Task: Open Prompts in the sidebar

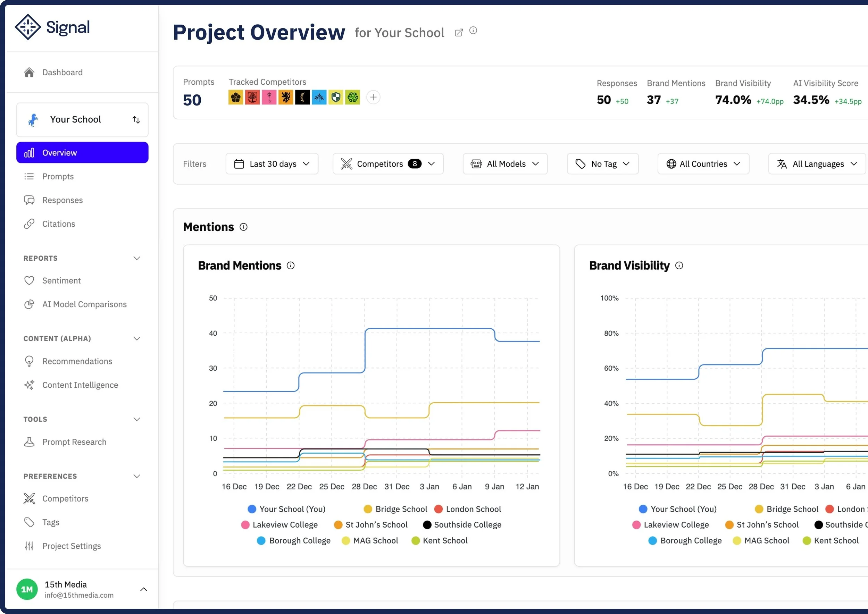Action: [58, 177]
